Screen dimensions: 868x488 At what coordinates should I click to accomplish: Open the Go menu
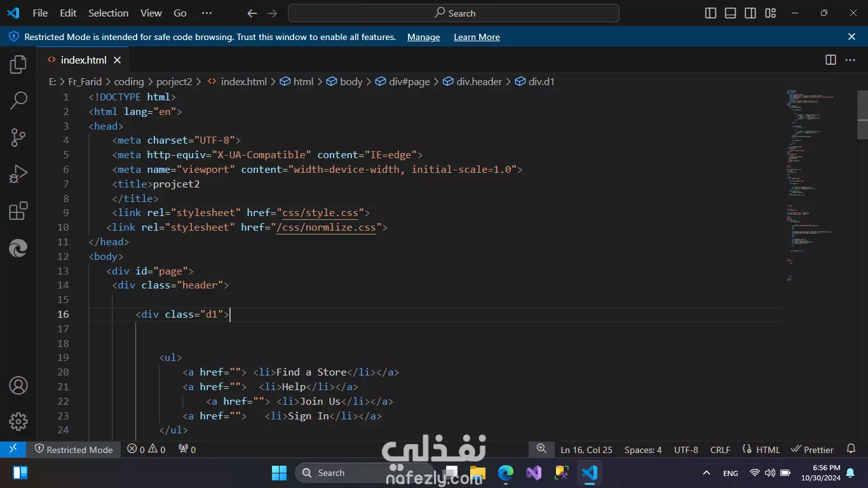[x=180, y=13]
